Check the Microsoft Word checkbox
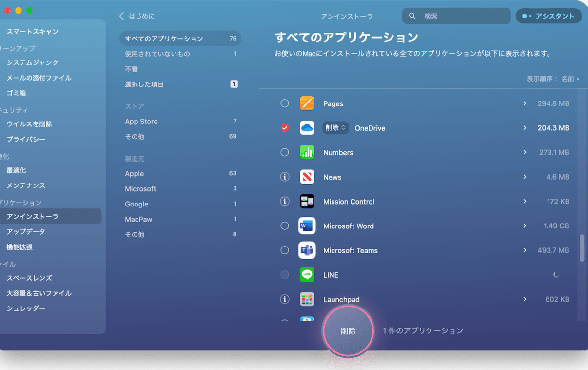The width and height of the screenshot is (588, 370). (285, 226)
